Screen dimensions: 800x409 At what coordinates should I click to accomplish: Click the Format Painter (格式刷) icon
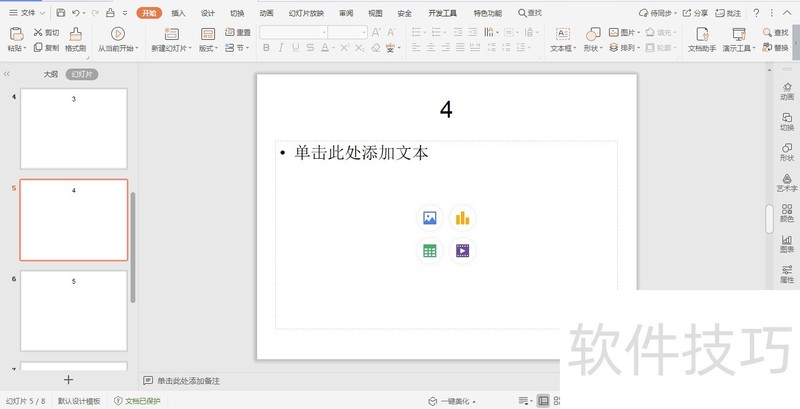click(x=76, y=39)
